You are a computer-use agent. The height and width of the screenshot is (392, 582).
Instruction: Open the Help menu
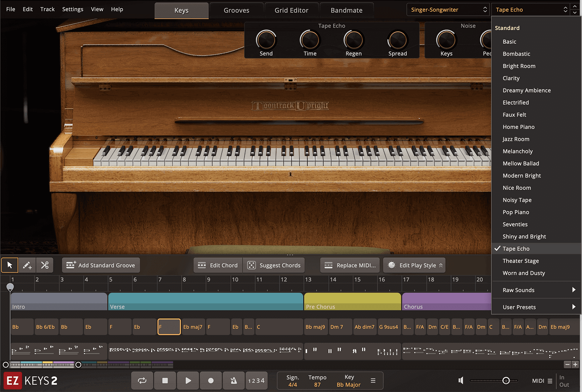tap(117, 9)
